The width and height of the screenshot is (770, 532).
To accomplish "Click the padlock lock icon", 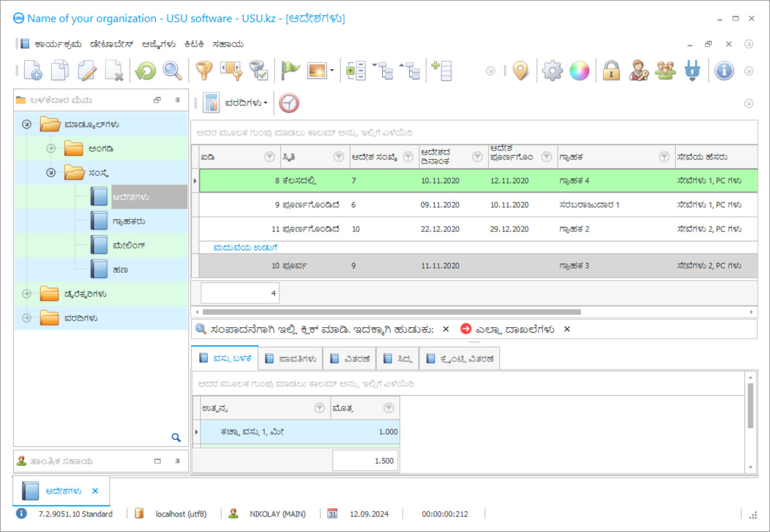I will (611, 71).
